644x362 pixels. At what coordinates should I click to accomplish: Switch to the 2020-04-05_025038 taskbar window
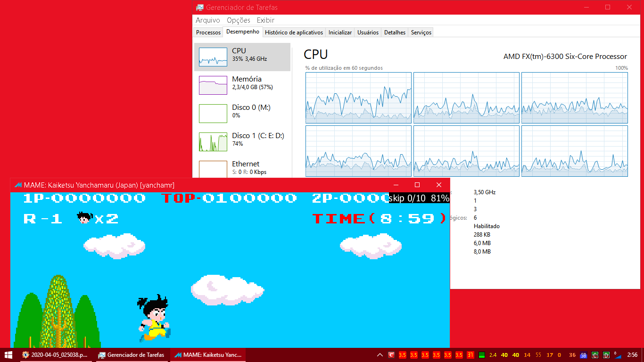point(55,355)
